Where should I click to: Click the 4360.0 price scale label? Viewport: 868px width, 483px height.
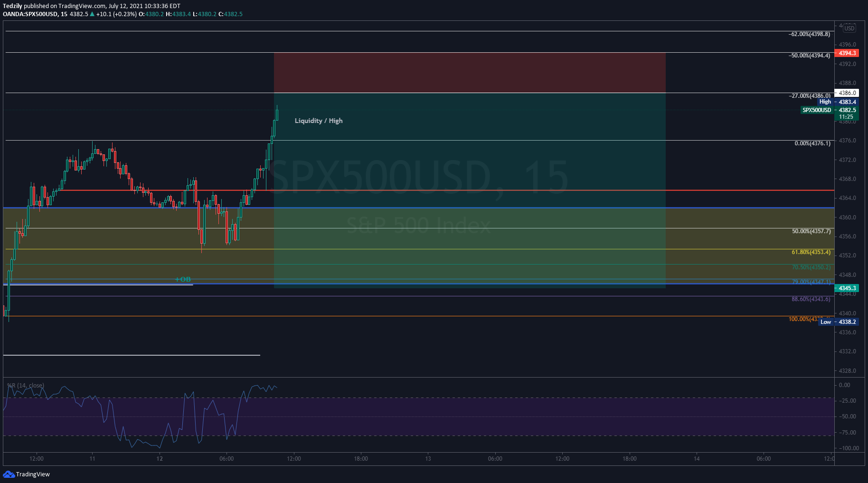[x=848, y=218]
